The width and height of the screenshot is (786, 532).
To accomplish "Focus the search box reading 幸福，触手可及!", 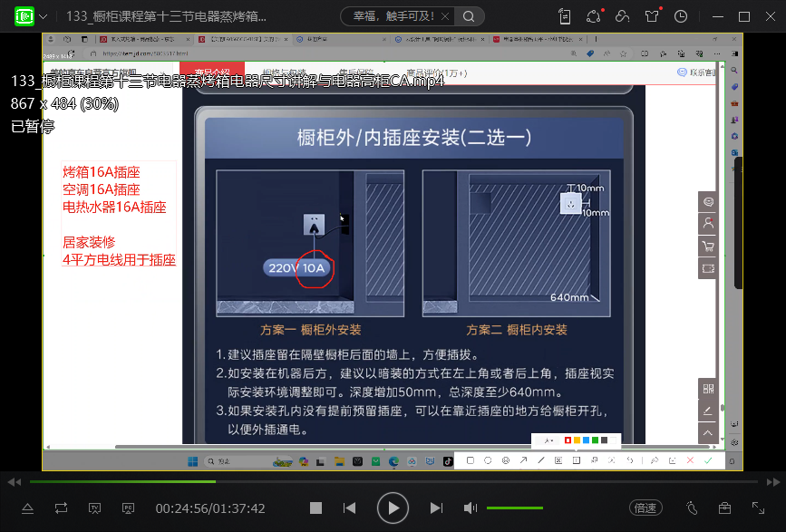I will [x=393, y=16].
